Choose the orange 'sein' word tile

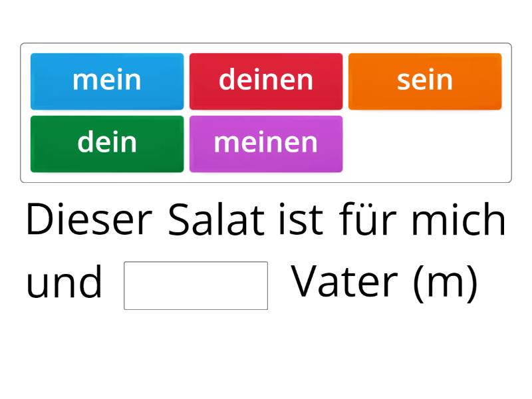[x=425, y=81]
